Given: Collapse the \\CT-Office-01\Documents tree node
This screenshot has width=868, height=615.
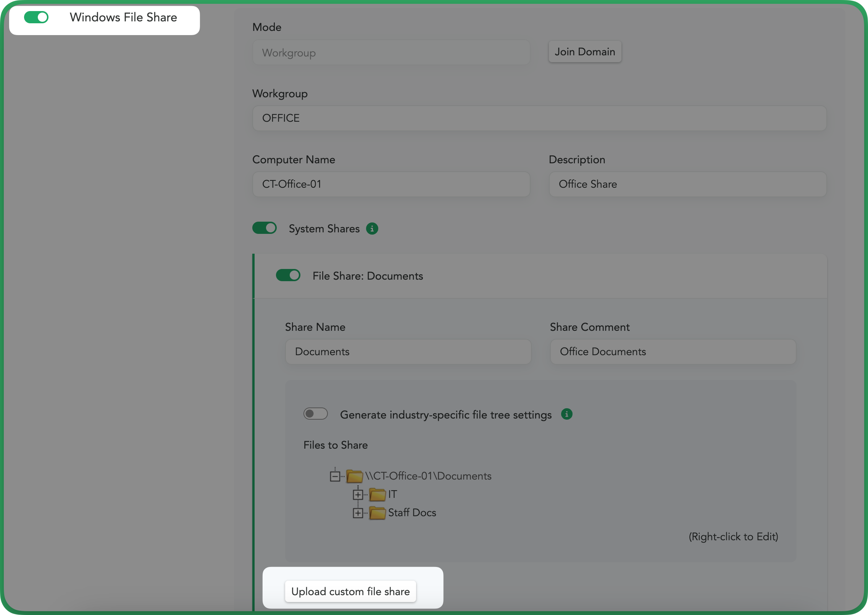Looking at the screenshot, I should pyautogui.click(x=335, y=476).
